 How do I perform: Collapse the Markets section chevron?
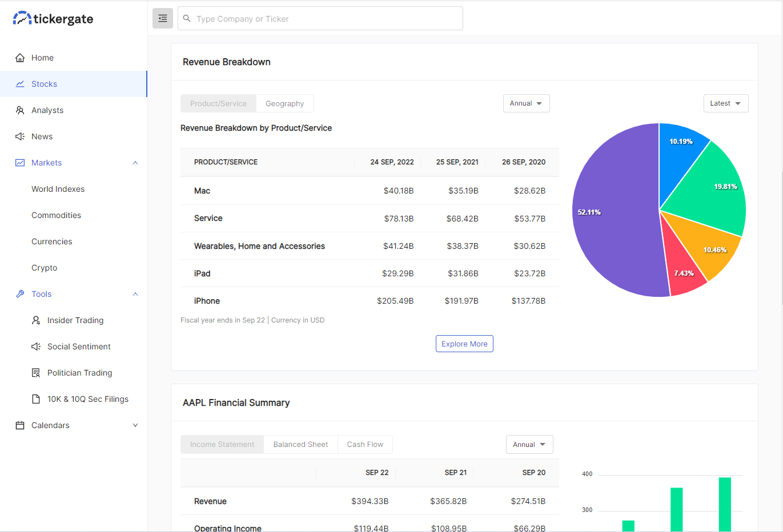[x=135, y=163]
